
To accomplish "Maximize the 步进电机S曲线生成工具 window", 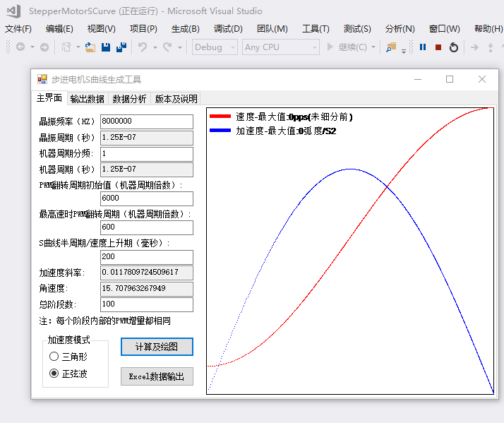I will [450, 79].
